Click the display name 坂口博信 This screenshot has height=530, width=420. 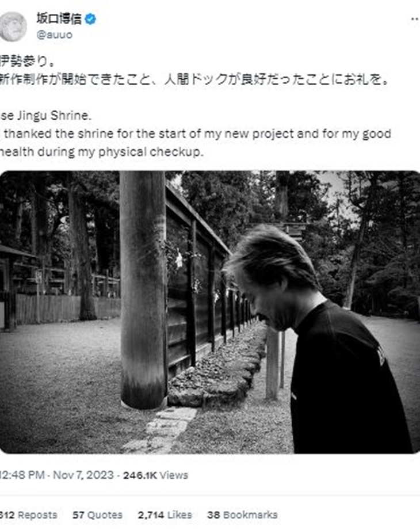pos(59,18)
